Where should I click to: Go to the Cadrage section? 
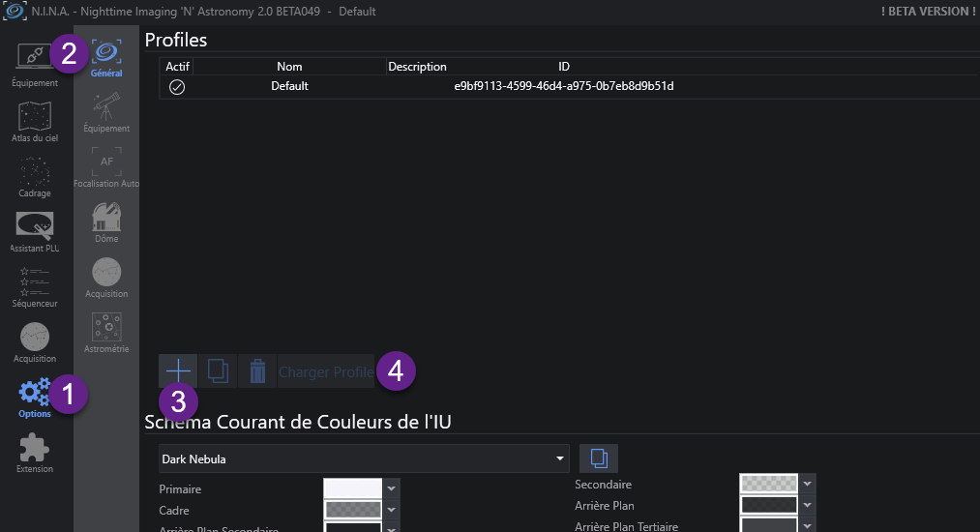(35, 177)
